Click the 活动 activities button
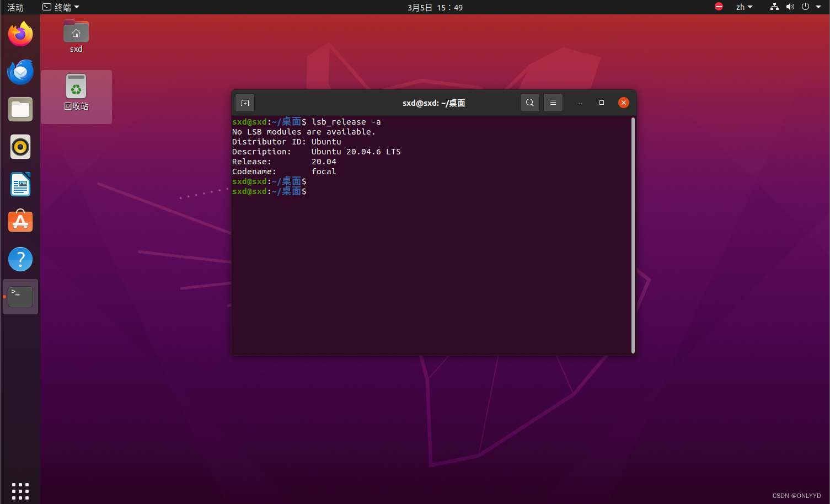 coord(15,7)
